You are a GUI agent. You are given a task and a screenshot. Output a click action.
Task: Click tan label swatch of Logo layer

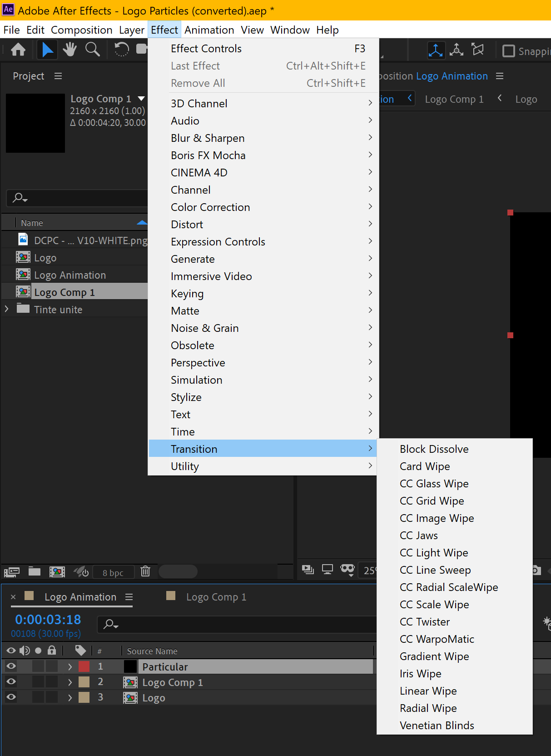tap(84, 697)
